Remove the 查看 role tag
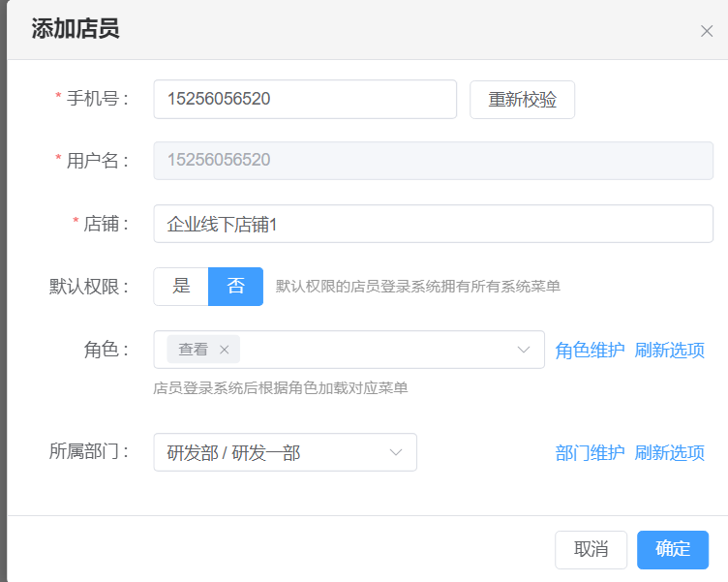 tap(225, 350)
